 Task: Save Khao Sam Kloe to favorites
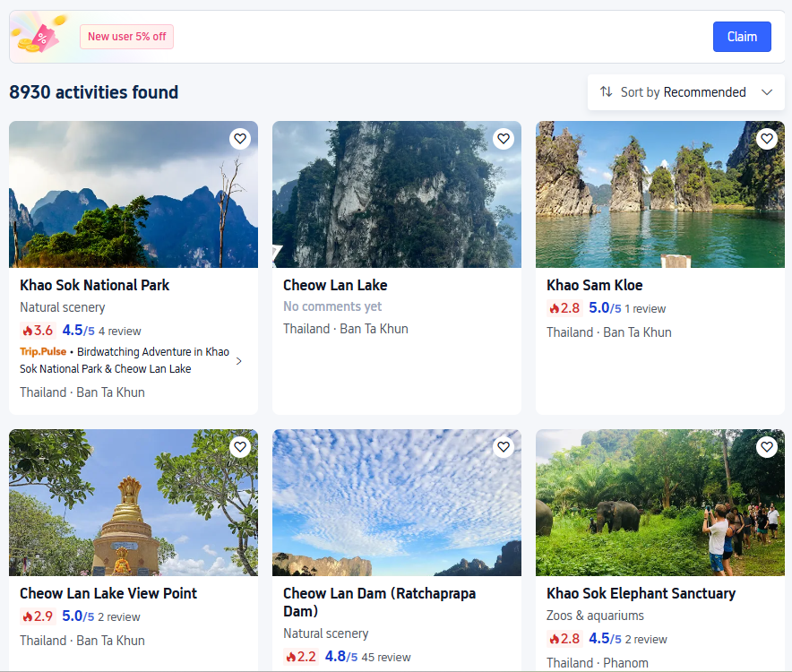[766, 139]
